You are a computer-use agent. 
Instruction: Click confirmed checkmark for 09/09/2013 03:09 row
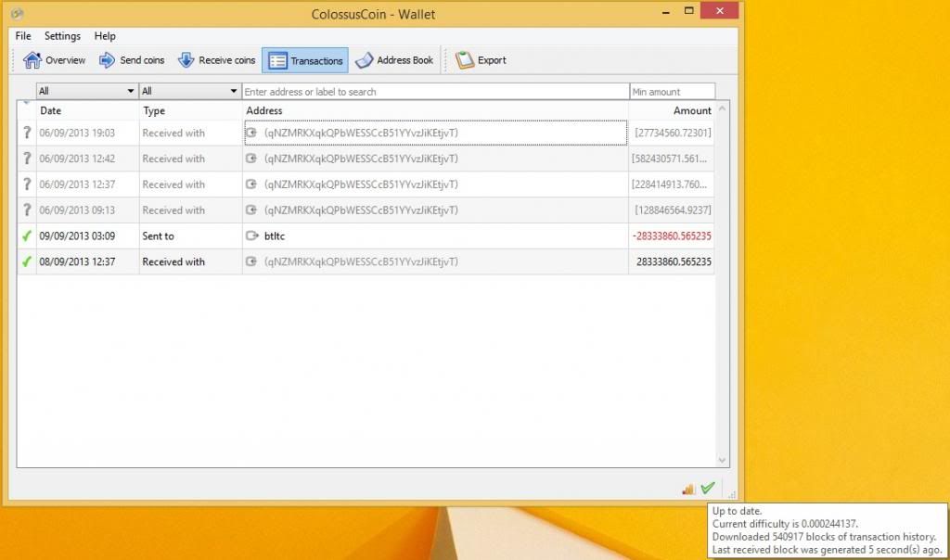(x=27, y=236)
